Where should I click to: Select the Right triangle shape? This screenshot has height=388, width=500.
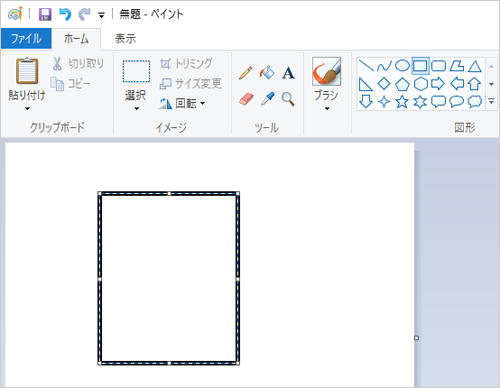(x=366, y=84)
